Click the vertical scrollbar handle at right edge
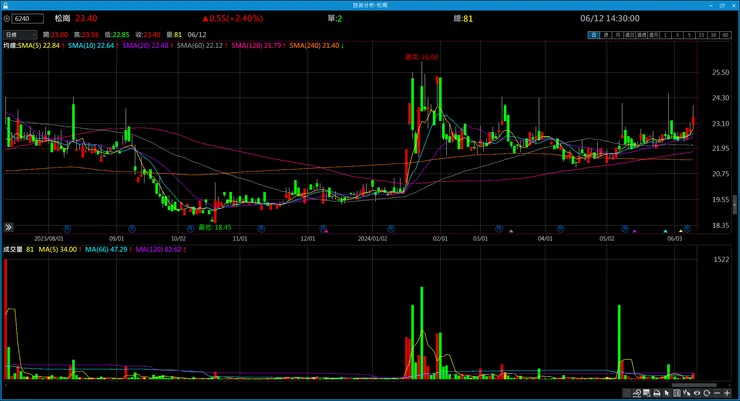This screenshot has height=401, width=740. 734,206
